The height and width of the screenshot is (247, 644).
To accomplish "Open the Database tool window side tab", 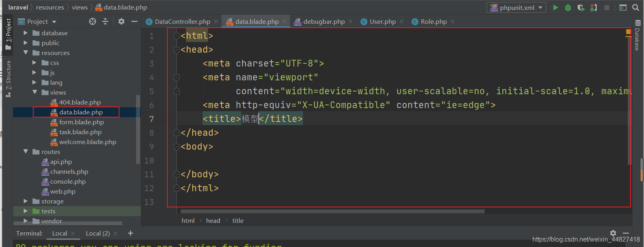I will point(637,35).
